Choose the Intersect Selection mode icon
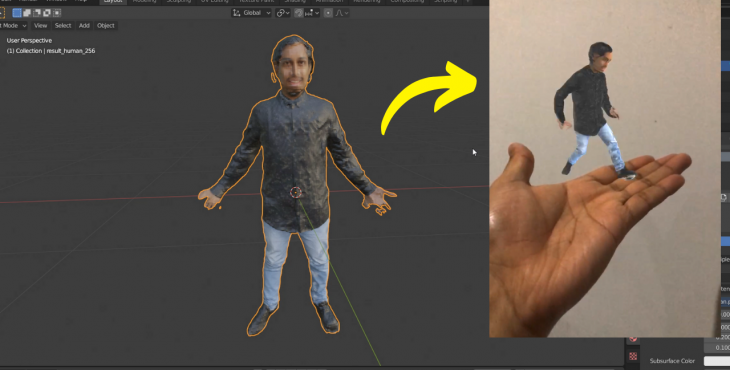 click(x=57, y=13)
